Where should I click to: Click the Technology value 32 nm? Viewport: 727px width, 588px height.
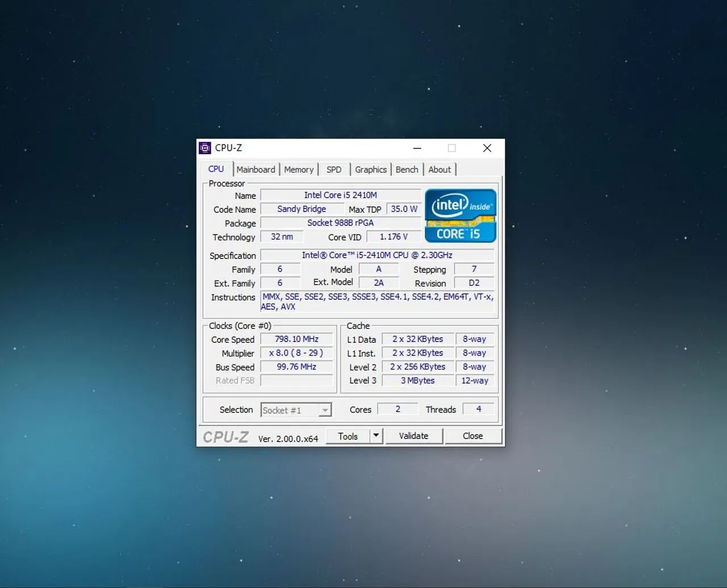[x=282, y=237]
